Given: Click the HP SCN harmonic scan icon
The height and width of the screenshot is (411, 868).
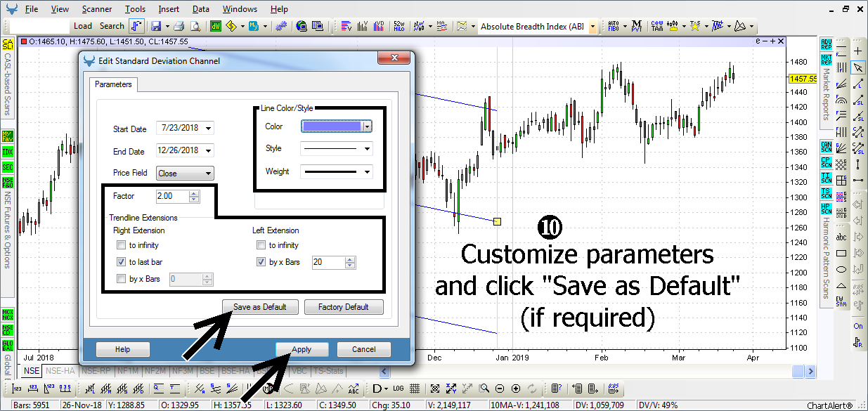Looking at the screenshot, I should coord(826,209).
